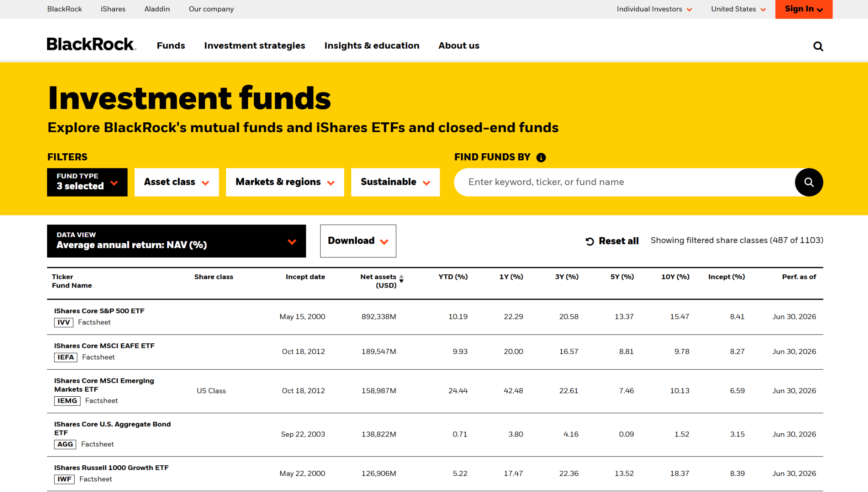Open iShares Core MSCI Emerging Markets ETF
The image size is (868, 492).
pyautogui.click(x=104, y=385)
